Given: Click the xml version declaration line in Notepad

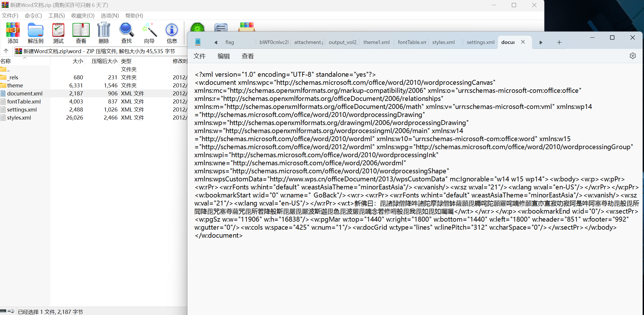Looking at the screenshot, I should [285, 74].
